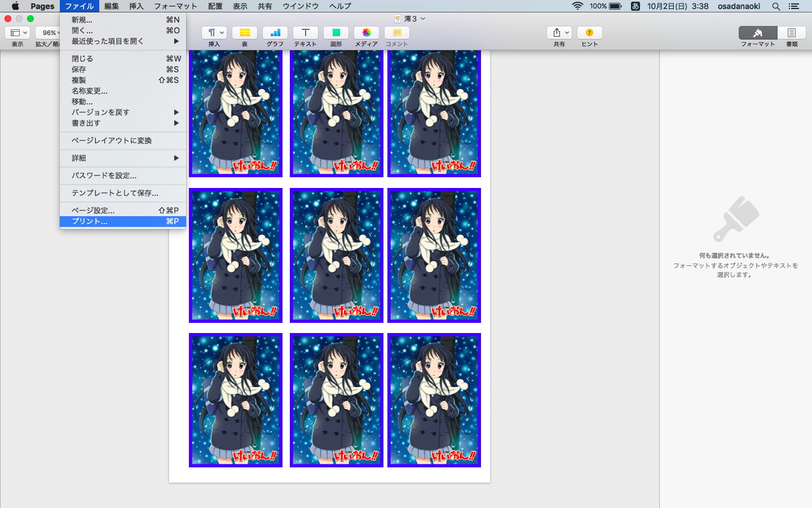Click the コメント toolbar icon
The width and height of the screenshot is (812, 508).
click(397, 33)
